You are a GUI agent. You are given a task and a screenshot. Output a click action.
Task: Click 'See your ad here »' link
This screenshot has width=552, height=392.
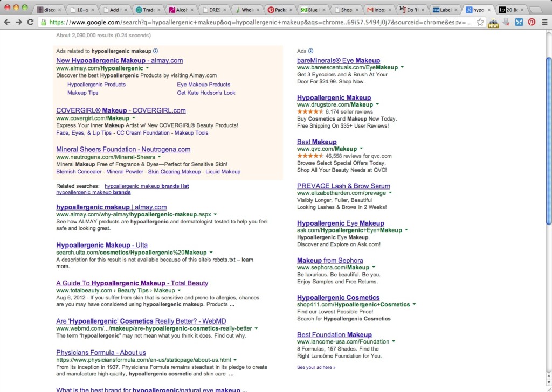[x=316, y=367]
